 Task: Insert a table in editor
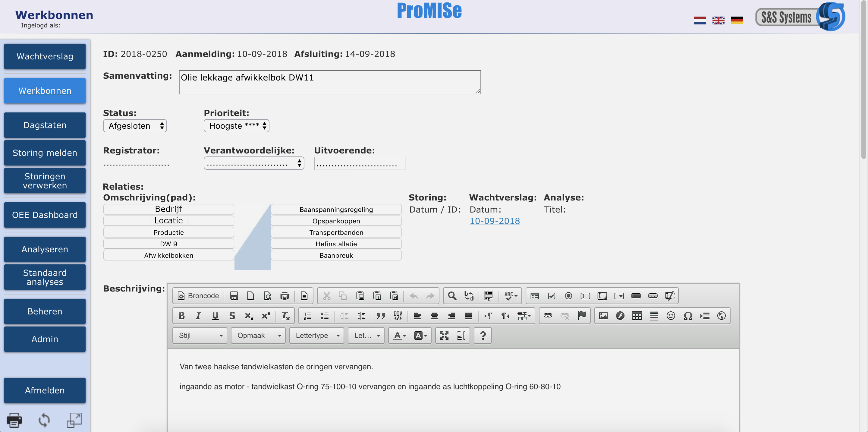637,316
